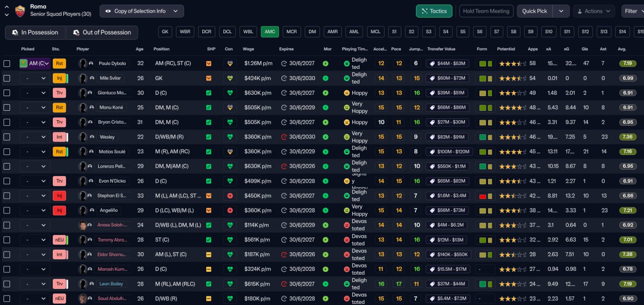This screenshot has width=644, height=305.
Task: Tick the checkbox for Lorenzo Pellegrini
Action: point(7,166)
